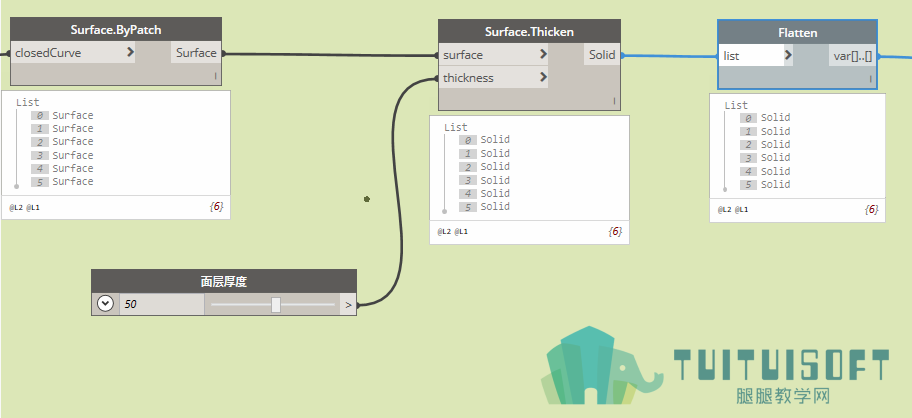Click the closedCurve port chevron on Surface.ByPatch
Image resolution: width=912 pixels, height=418 pixels.
tap(130, 52)
